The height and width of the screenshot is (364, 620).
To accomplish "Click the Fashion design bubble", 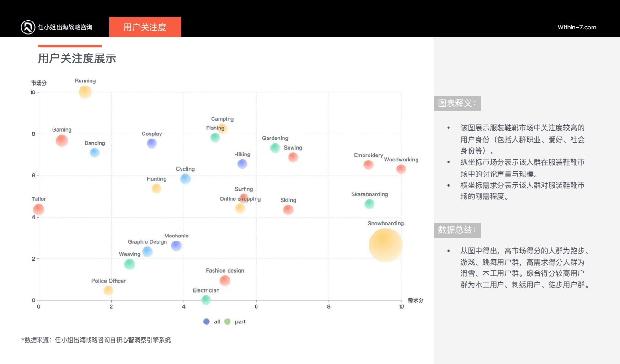I will point(225,280).
